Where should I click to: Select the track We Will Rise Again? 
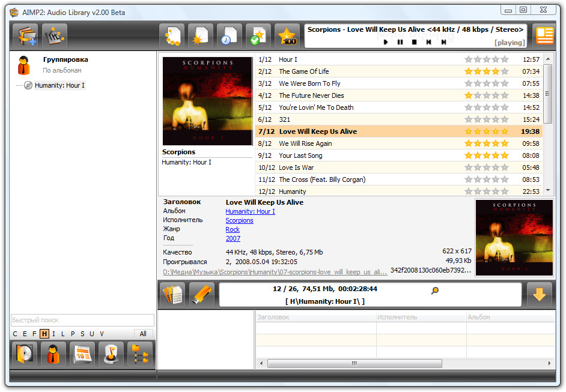point(398,143)
